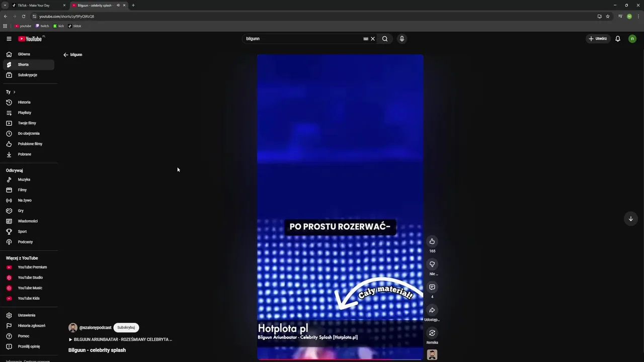Open Playlisty in the sidebar
The image size is (644, 362).
point(28,113)
